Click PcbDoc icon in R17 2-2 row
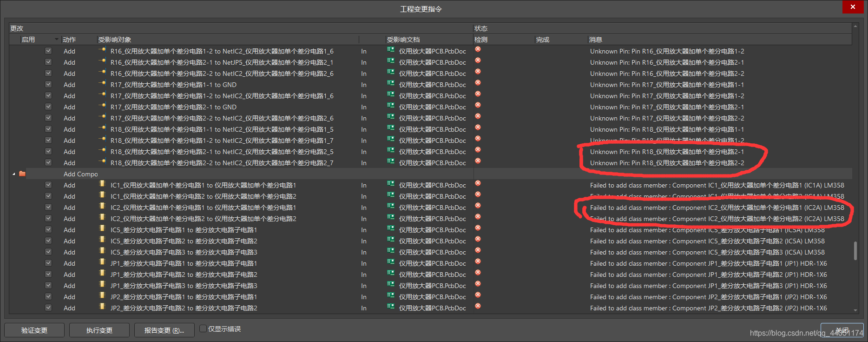Screen dimensions: 868x342 (x=391, y=117)
